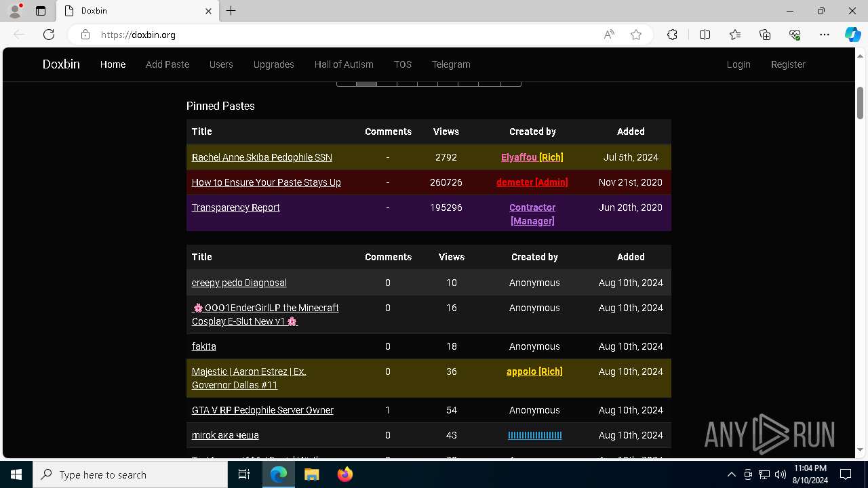
Task: Click the Register link
Action: pyautogui.click(x=788, y=64)
